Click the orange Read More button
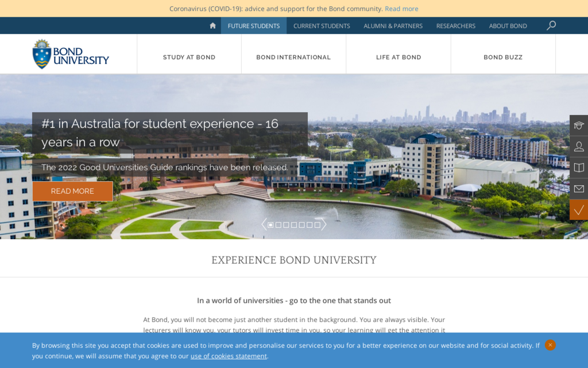588x368 pixels. coord(72,191)
